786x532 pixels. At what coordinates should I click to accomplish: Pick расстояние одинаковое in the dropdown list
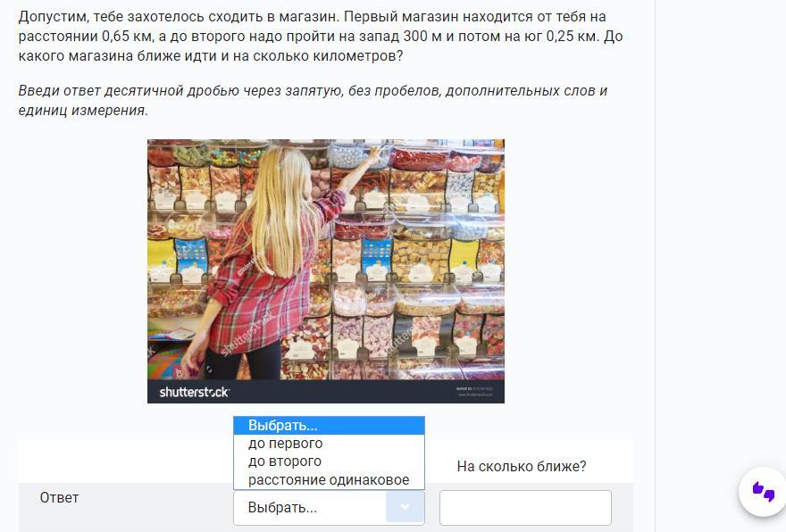(329, 480)
